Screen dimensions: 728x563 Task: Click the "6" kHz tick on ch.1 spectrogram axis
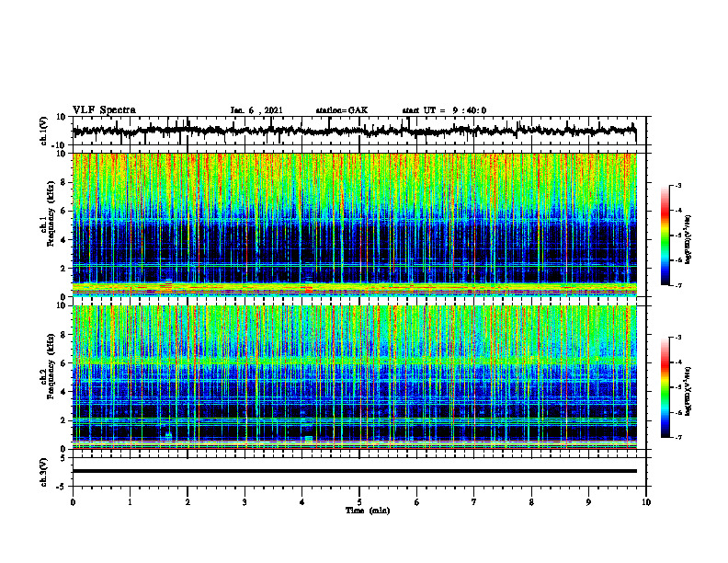click(x=63, y=211)
